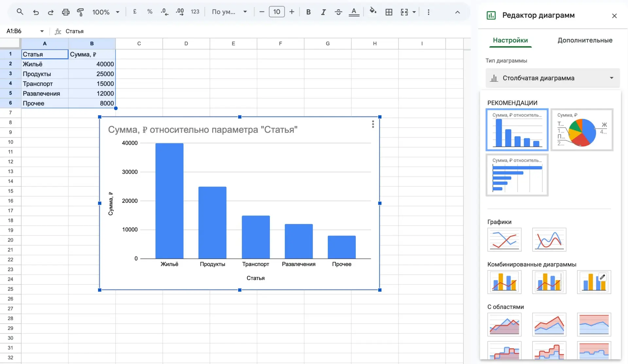Select cell B2 with value 40000
This screenshot has height=364, width=628.
92,64
